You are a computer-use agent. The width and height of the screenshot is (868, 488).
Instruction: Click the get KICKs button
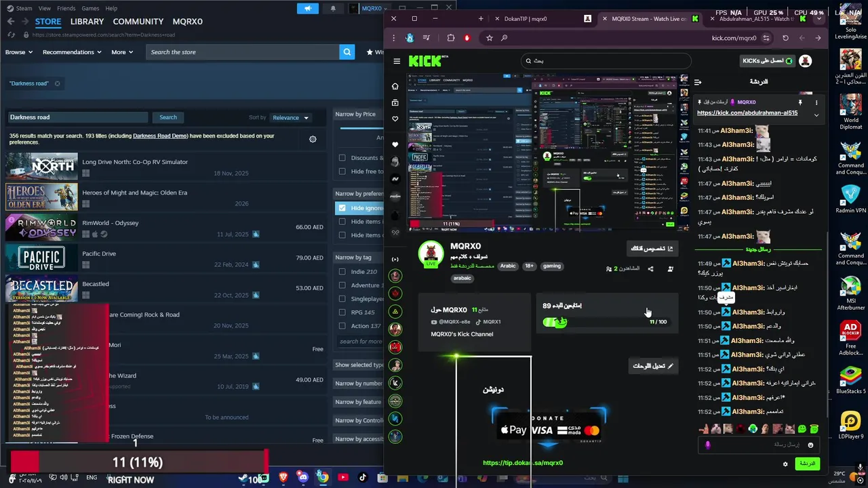[767, 61]
